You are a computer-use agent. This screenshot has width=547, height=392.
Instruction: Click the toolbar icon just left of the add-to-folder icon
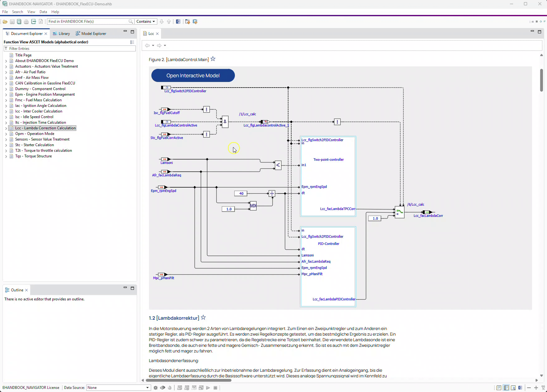coord(178,22)
